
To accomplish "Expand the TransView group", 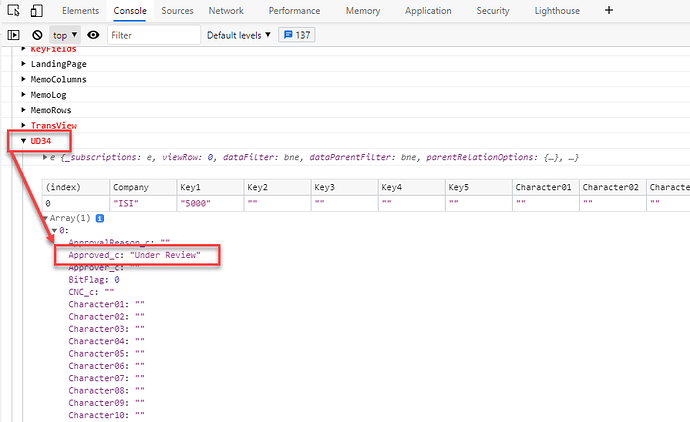I will (24, 126).
